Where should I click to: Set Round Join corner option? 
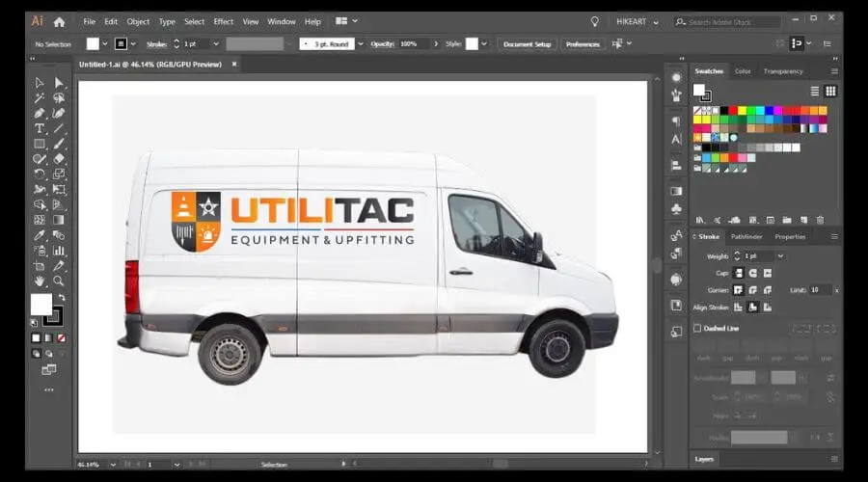click(x=753, y=290)
